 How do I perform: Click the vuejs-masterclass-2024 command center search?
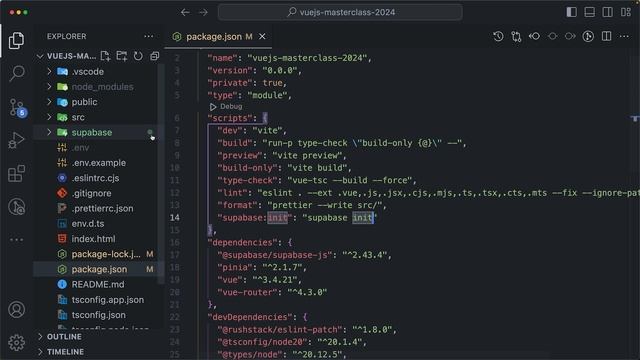pyautogui.click(x=340, y=12)
